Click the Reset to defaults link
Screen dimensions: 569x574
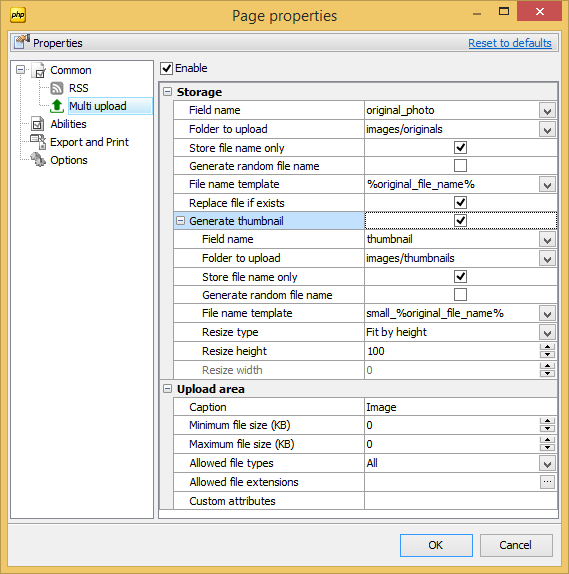tap(510, 43)
